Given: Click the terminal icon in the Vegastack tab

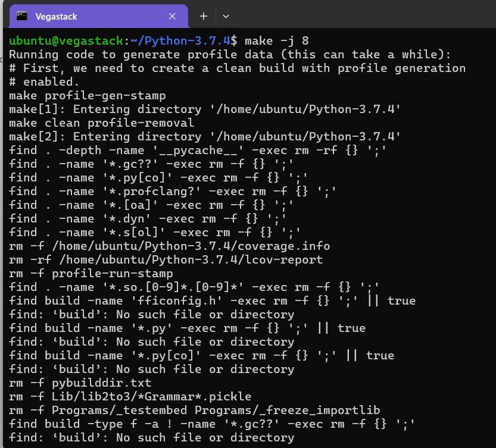Looking at the screenshot, I should click(x=21, y=17).
